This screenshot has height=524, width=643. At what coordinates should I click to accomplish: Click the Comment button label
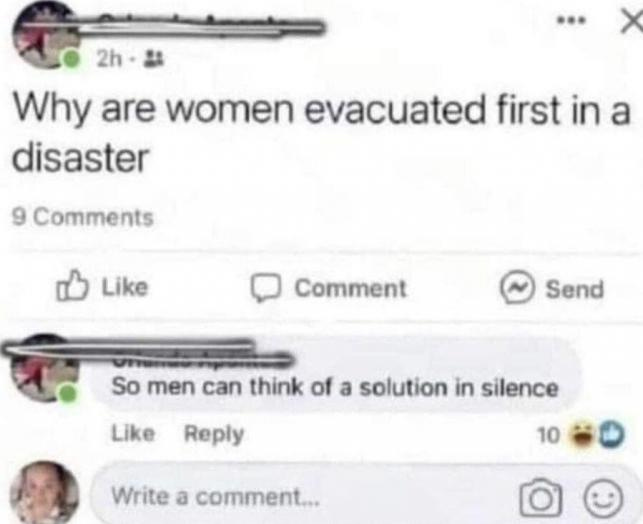[351, 289]
